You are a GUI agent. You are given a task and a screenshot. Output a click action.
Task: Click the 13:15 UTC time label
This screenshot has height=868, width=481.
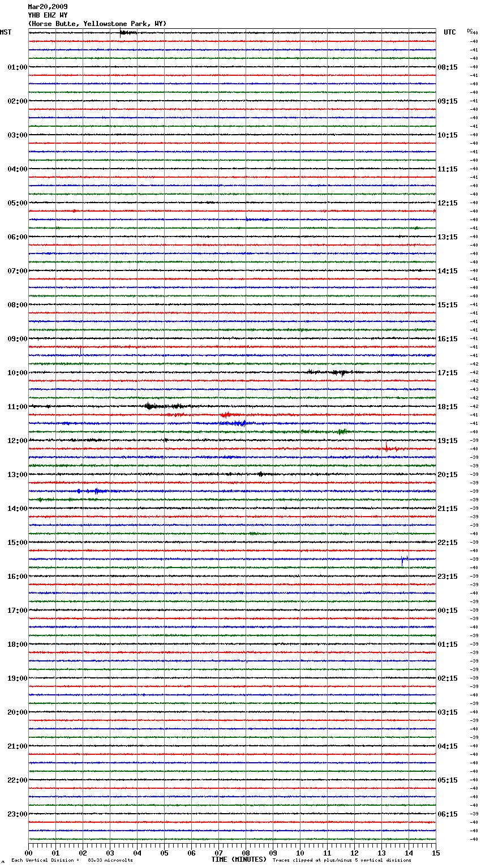click(448, 237)
